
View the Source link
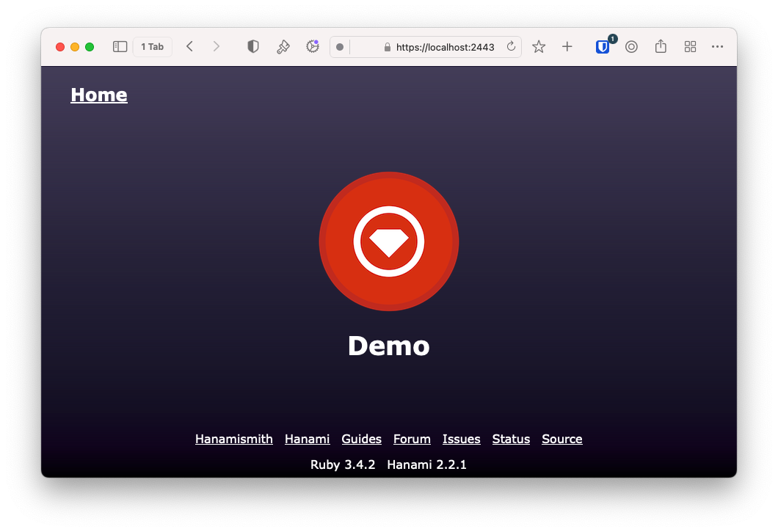tap(562, 440)
